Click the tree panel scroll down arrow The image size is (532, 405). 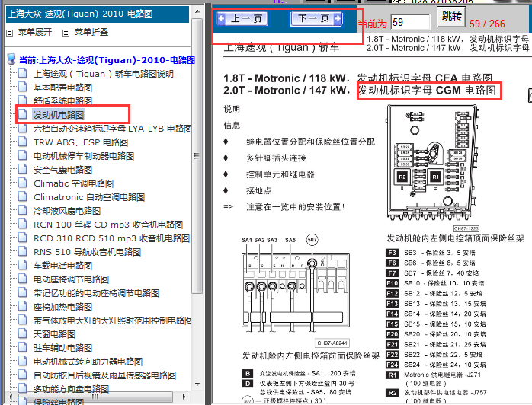(197, 384)
